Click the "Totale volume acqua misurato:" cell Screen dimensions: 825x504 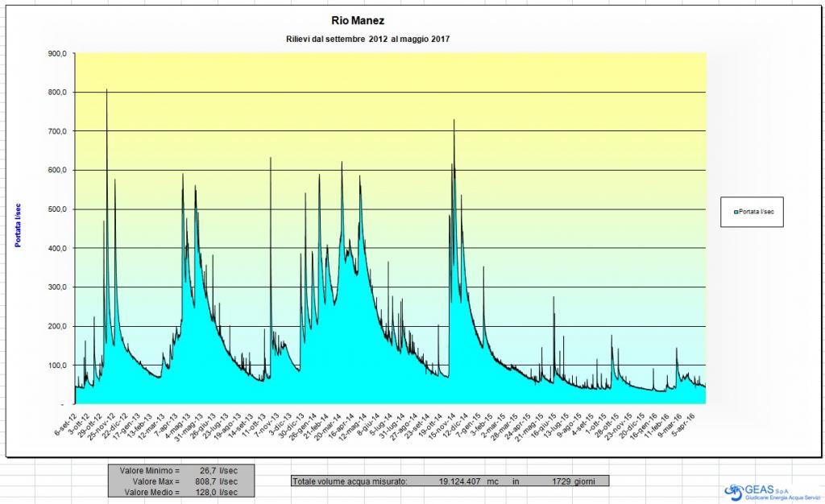pyautogui.click(x=350, y=481)
